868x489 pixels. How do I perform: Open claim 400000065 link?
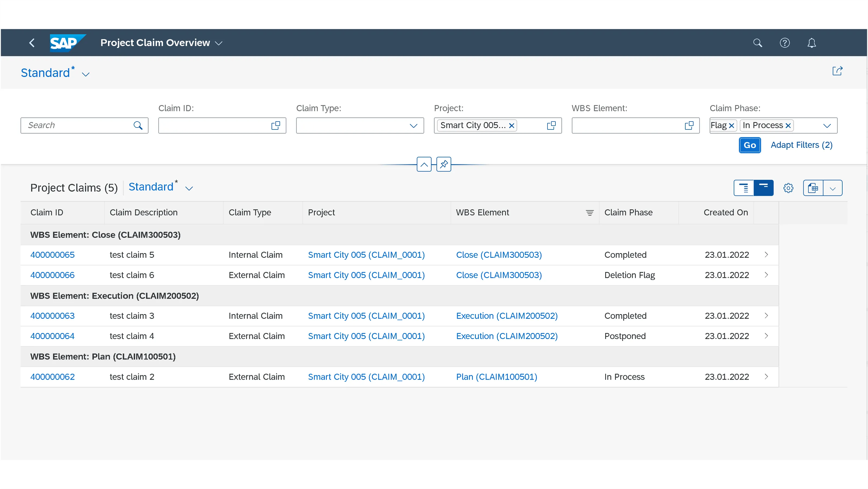[x=52, y=255]
